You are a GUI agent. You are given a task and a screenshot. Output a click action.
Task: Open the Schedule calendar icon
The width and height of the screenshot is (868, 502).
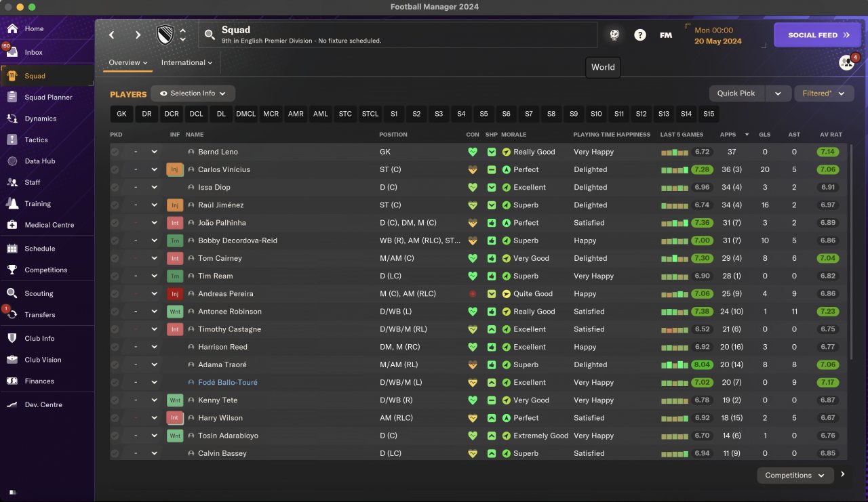click(12, 249)
